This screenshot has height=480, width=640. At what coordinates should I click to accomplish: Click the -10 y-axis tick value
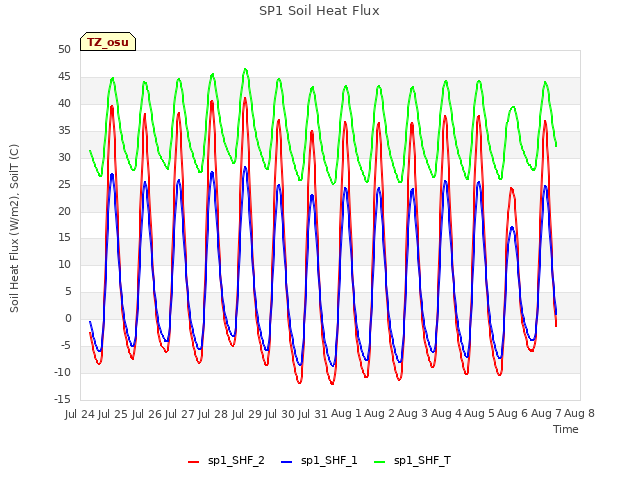tap(62, 373)
